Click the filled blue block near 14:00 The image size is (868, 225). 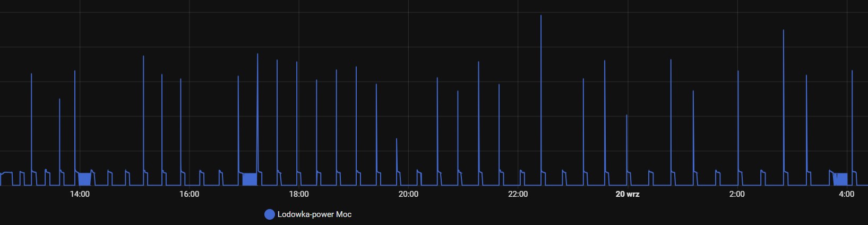[84, 179]
